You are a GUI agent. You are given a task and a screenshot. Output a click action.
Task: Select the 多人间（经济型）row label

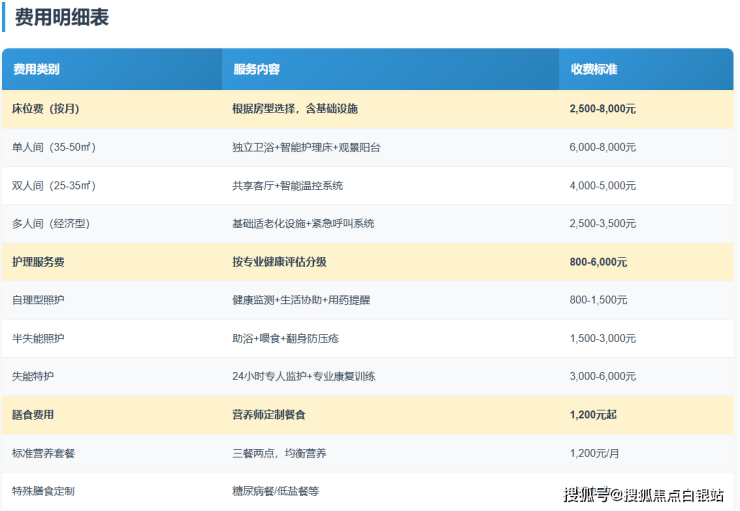(51, 224)
